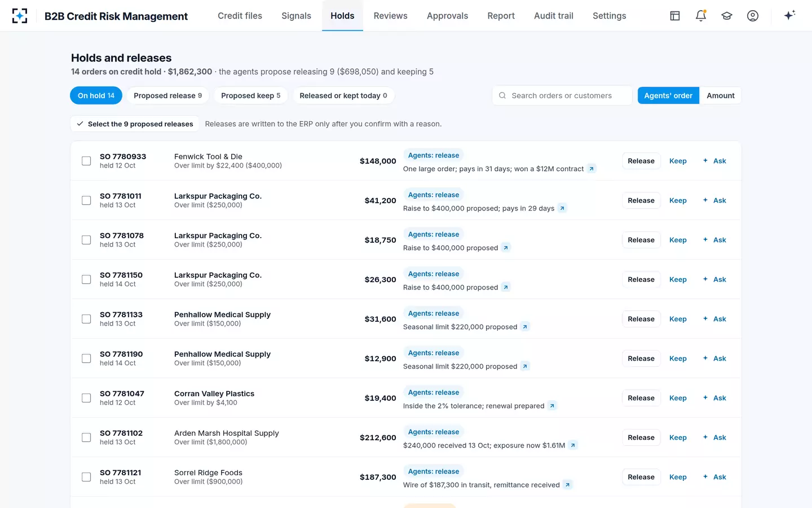Check the SO 7781133 row checkbox
The height and width of the screenshot is (508, 812).
[x=86, y=319]
